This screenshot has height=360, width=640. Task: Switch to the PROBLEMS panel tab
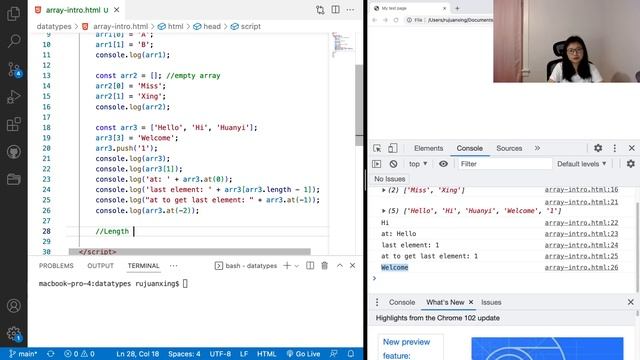coord(56,266)
